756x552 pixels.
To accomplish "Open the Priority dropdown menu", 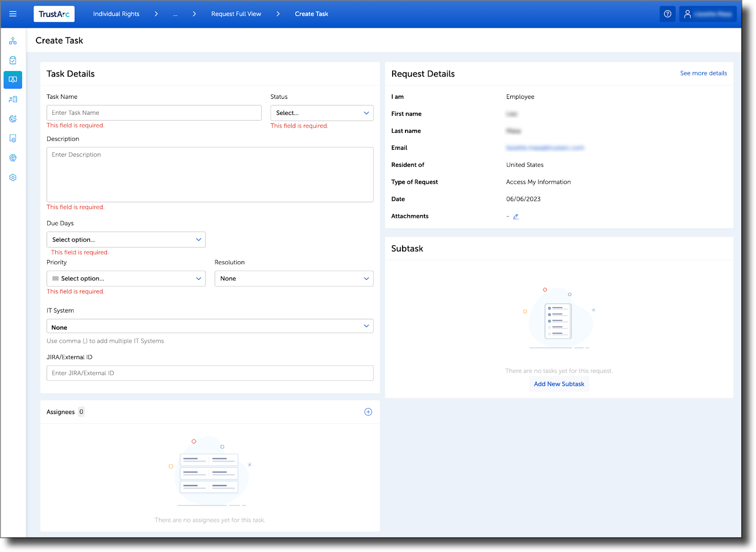I will point(126,278).
